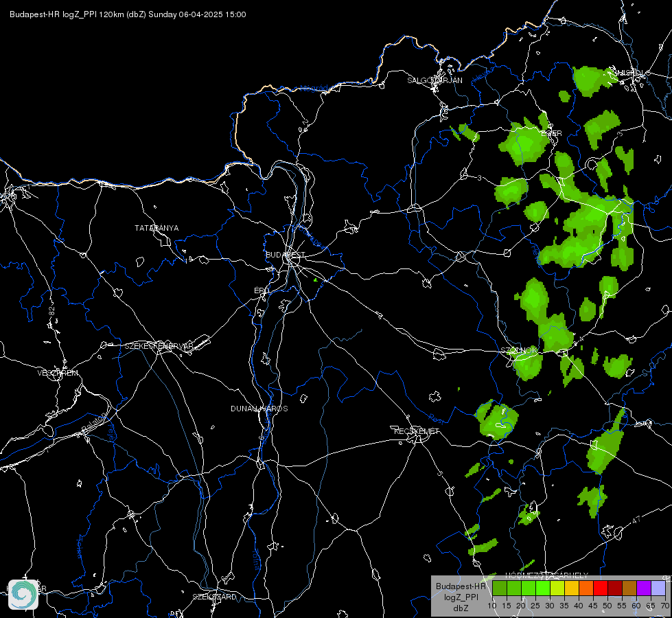672x618 pixels.
Task: Click the 'dbZ' unit label in legend
Action: pyautogui.click(x=461, y=608)
